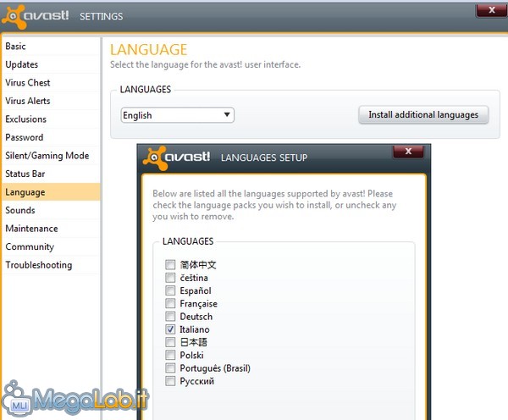Open the Sounds settings section

(x=51, y=210)
